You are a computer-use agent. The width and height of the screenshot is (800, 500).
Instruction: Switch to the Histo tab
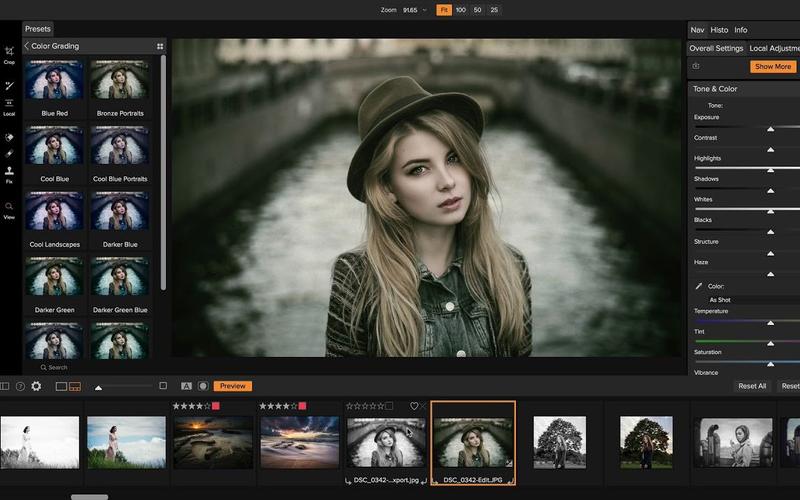719,30
